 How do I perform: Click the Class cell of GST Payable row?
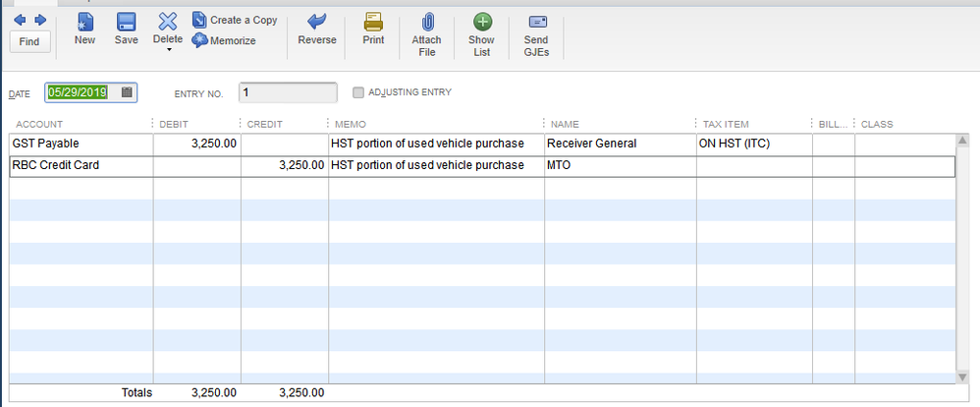pyautogui.click(x=905, y=144)
